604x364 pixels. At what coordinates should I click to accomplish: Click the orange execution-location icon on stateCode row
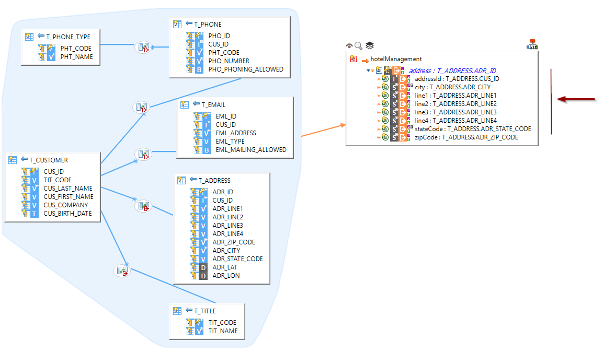[x=403, y=129]
